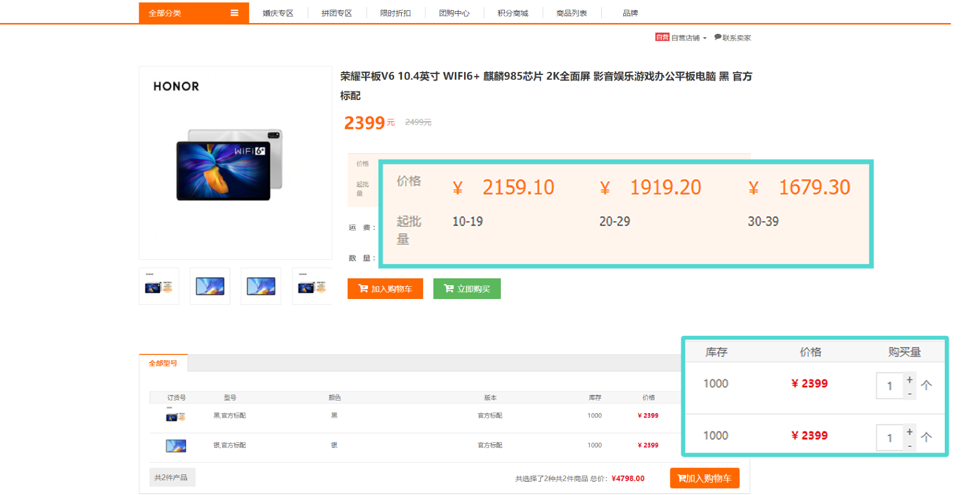980x495 pixels.
Task: Select first product thumbnail under main image
Action: point(159,286)
